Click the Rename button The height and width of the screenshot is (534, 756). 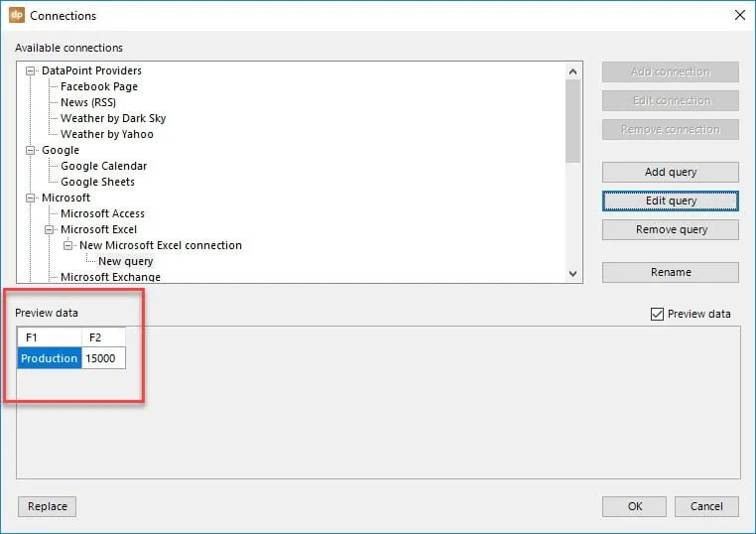click(670, 272)
